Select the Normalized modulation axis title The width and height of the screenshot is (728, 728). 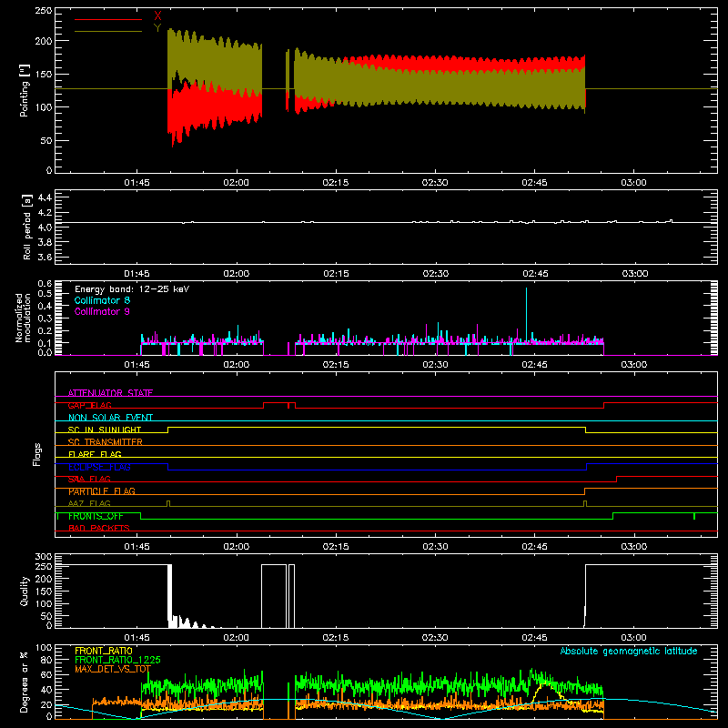click(23, 318)
